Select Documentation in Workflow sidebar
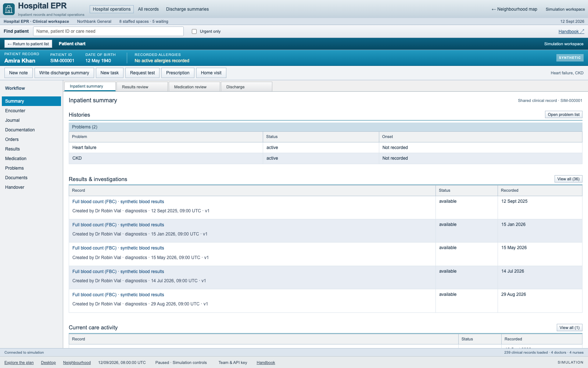 point(31,130)
